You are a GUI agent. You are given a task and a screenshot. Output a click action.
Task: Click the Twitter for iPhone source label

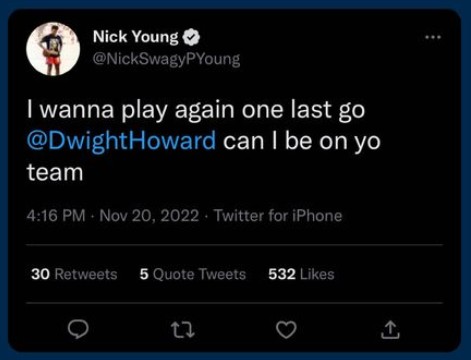coord(278,216)
